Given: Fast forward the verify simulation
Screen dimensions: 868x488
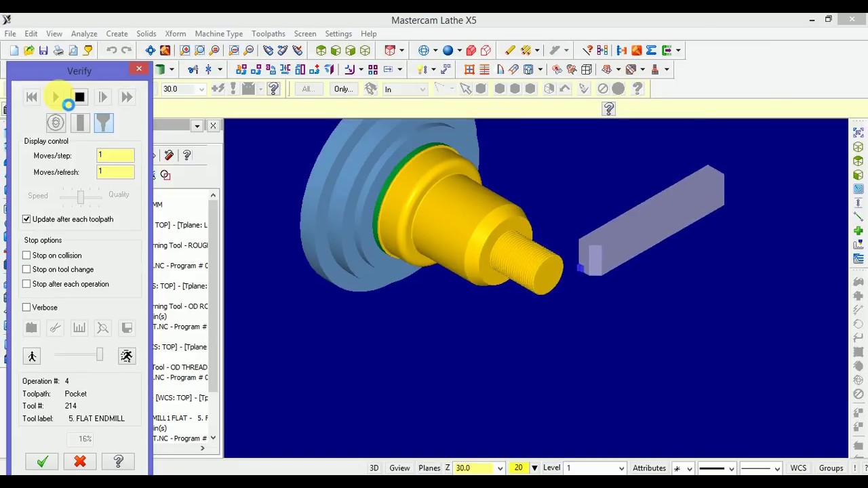Looking at the screenshot, I should point(127,98).
